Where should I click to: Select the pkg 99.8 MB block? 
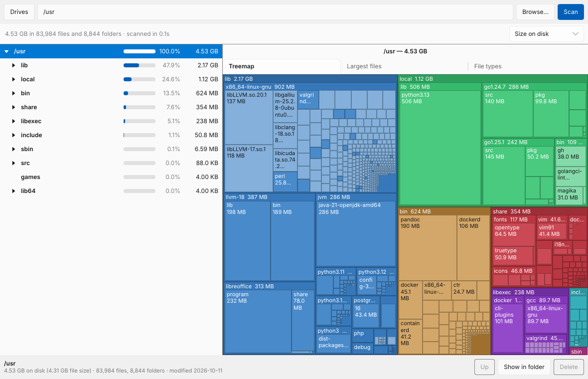[551, 114]
